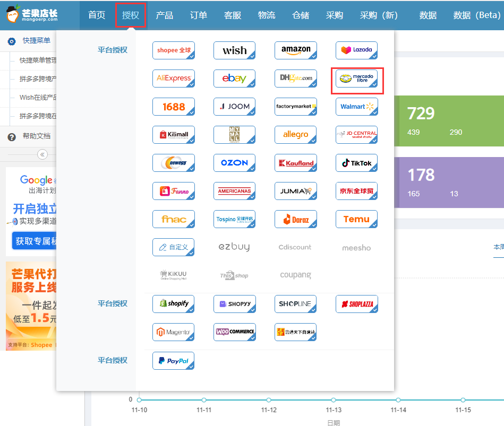Click the 获取专属 blue banner button
Screen dimensions: 504x426
pyautogui.click(x=35, y=241)
